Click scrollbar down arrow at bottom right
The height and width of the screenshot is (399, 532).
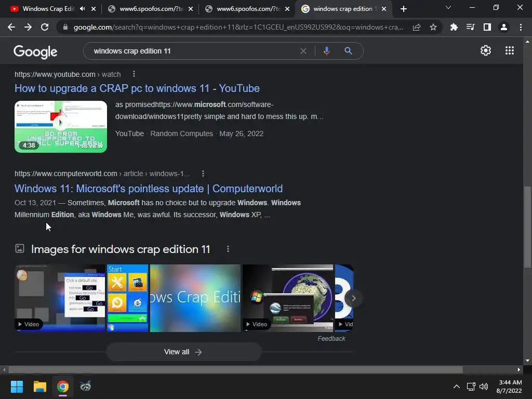pyautogui.click(x=527, y=361)
